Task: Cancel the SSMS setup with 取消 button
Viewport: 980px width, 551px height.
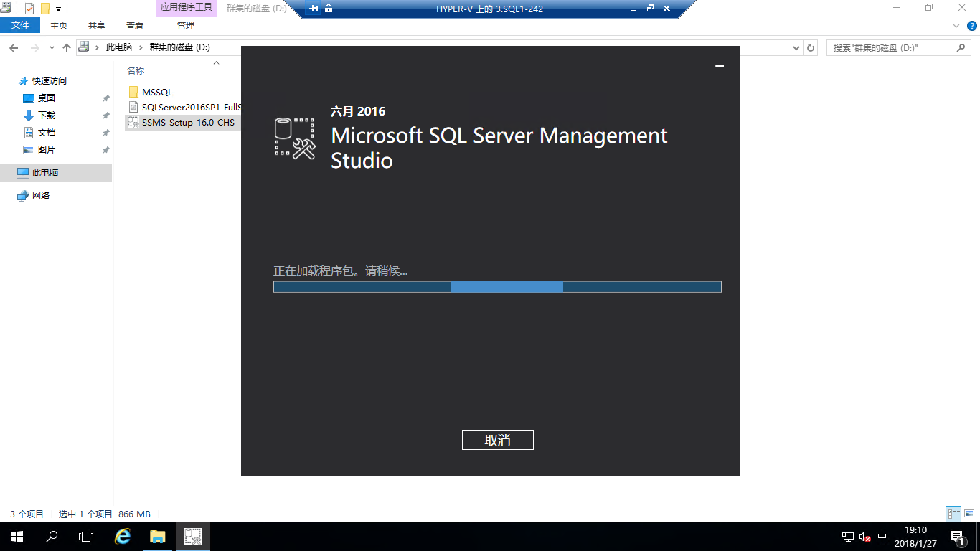Action: tap(497, 440)
